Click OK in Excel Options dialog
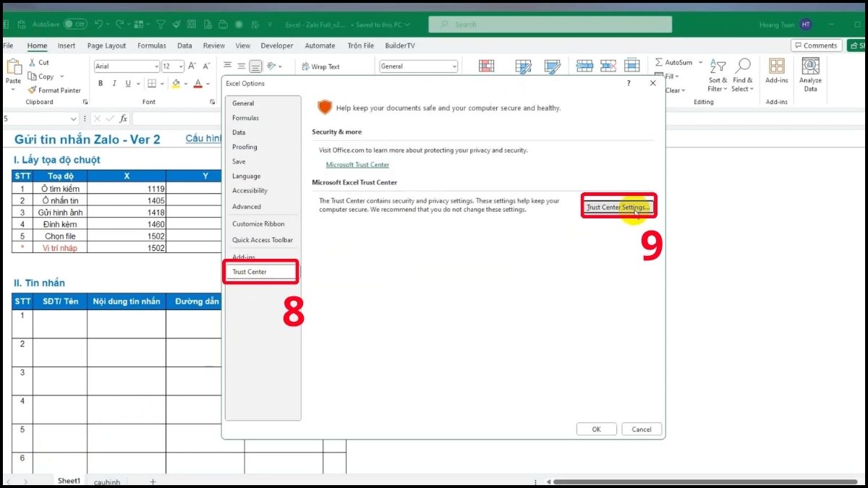This screenshot has width=868, height=488. pos(596,429)
